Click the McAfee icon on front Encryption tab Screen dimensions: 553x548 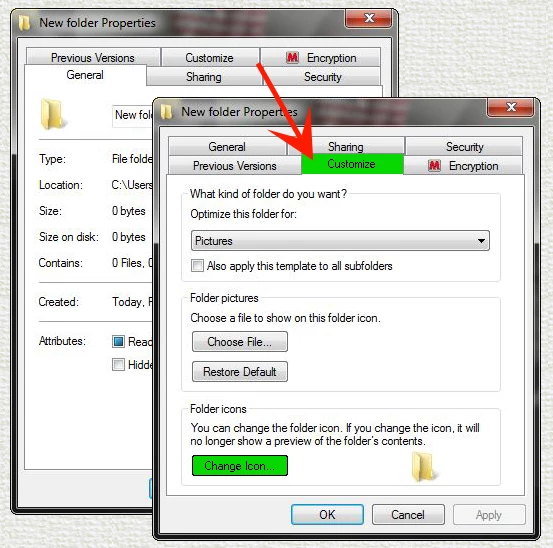pyautogui.click(x=434, y=166)
